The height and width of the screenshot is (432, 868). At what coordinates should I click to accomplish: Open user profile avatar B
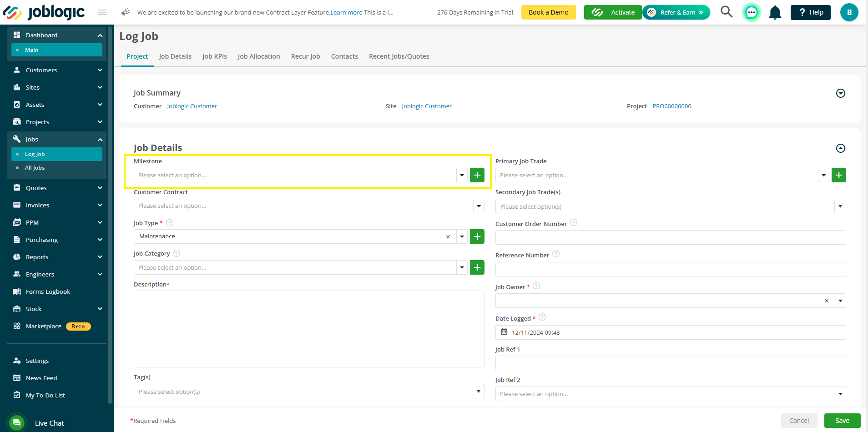click(849, 12)
